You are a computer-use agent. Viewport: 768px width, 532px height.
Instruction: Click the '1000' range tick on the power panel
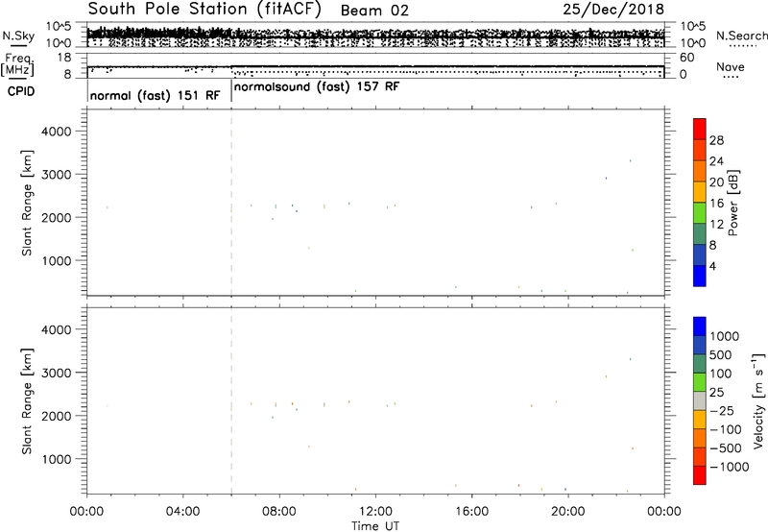(x=57, y=260)
